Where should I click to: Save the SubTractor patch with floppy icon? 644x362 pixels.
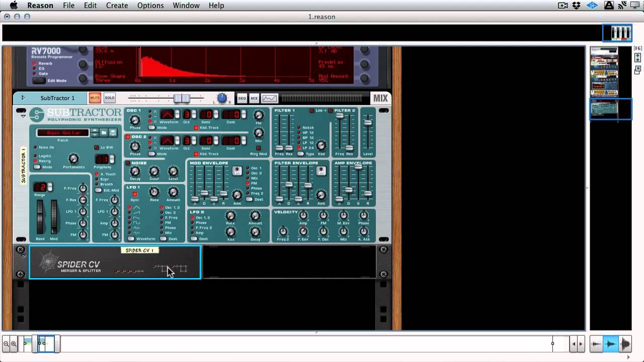113,133
